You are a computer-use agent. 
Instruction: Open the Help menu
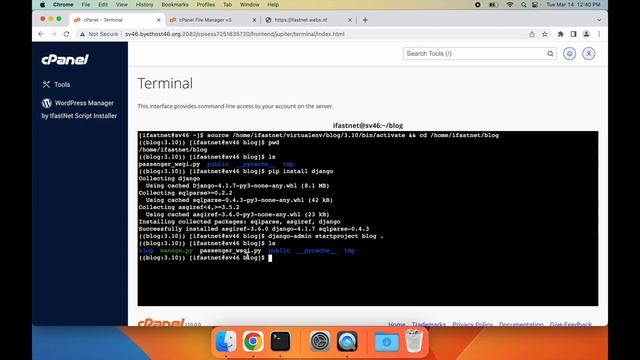pos(273,4)
